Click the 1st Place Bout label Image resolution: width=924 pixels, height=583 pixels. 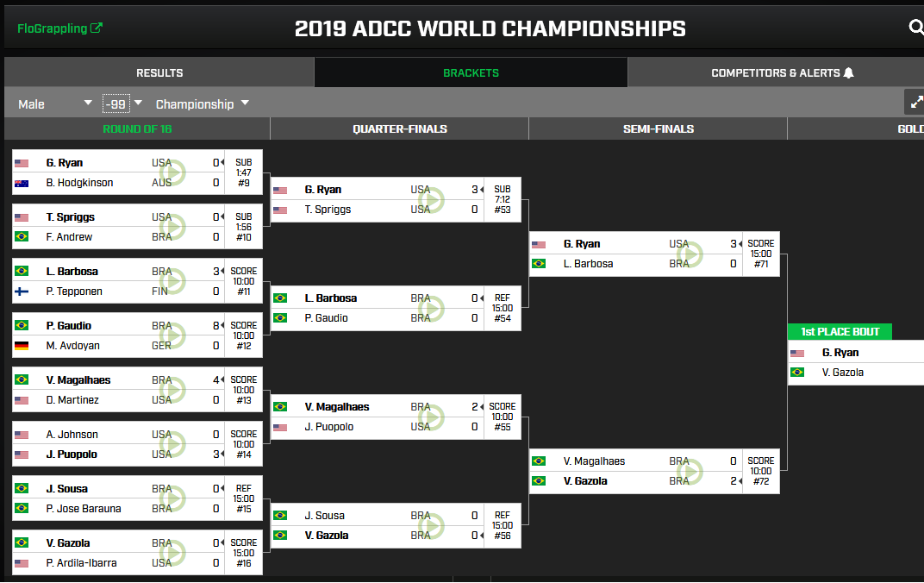click(840, 331)
